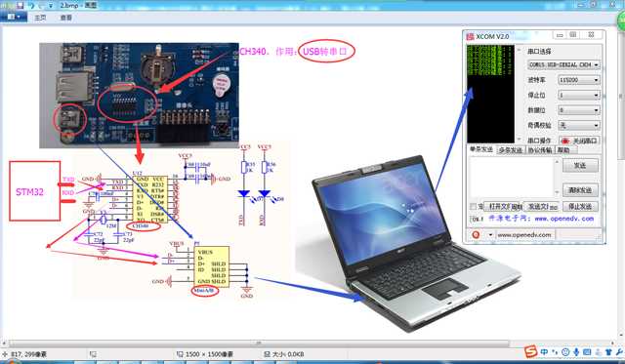Click the red round icon at XCOM's bottom
Viewport: 625px width, 364px height.
(x=476, y=235)
